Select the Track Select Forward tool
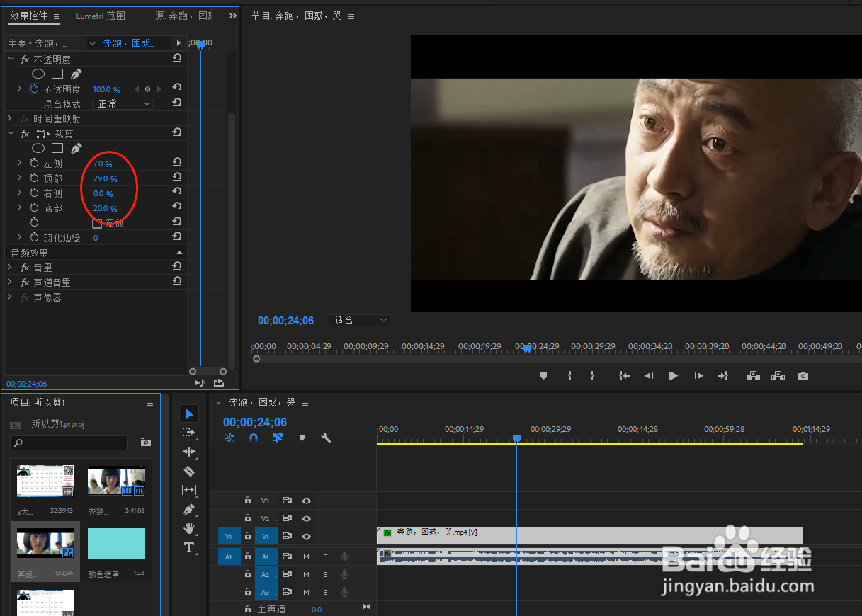 pyautogui.click(x=189, y=432)
